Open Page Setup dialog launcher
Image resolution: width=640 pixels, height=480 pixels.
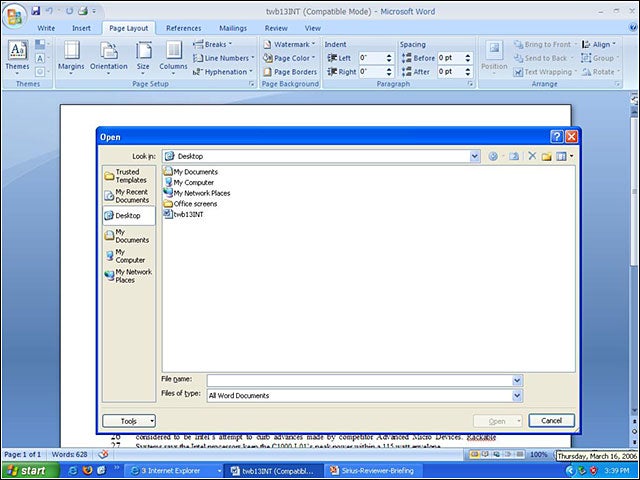[252, 84]
